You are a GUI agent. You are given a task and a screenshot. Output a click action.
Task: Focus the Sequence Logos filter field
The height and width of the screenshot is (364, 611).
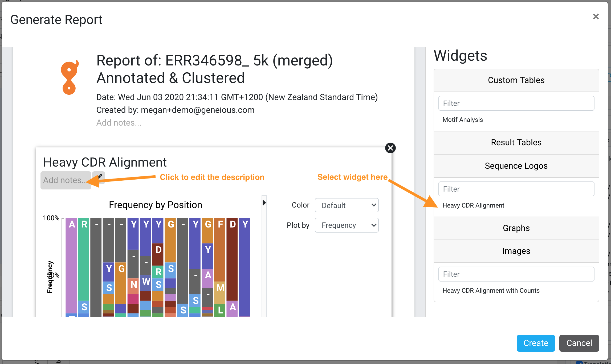coord(516,189)
